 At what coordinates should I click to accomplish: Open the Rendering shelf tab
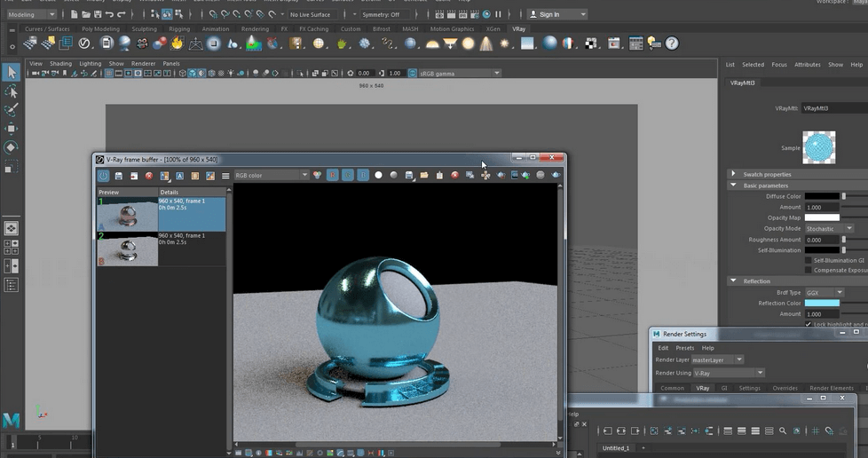click(x=255, y=28)
